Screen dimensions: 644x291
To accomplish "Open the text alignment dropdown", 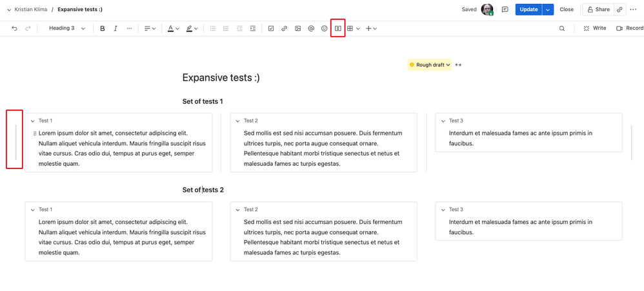I will coord(150,28).
